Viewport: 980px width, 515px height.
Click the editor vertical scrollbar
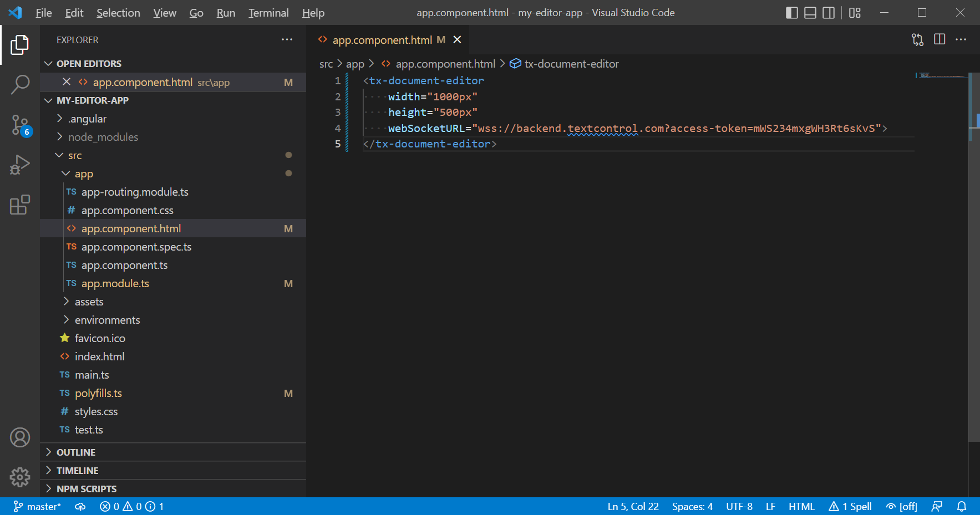[x=974, y=257]
